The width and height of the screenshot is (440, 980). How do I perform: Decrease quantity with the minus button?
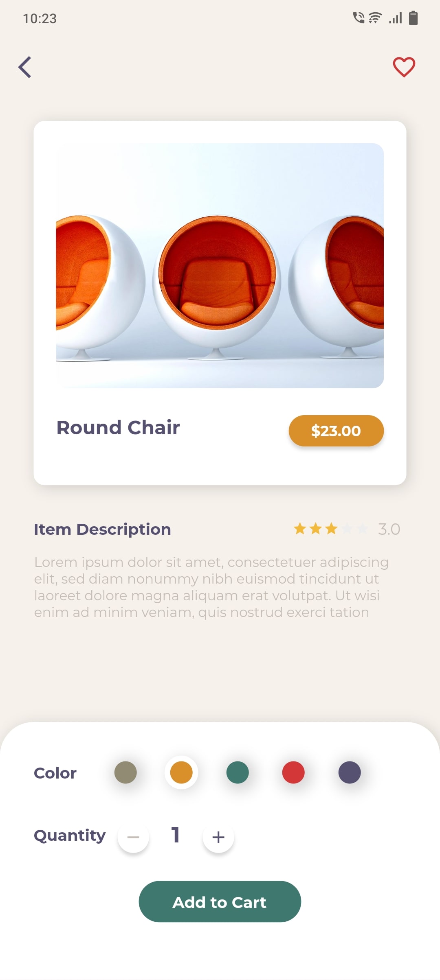133,837
